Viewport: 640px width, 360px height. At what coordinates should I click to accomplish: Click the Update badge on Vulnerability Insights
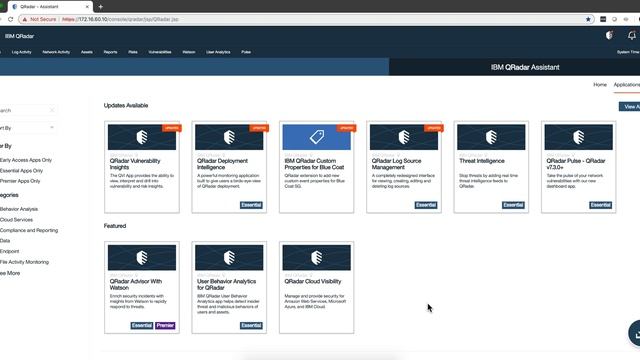coord(172,128)
